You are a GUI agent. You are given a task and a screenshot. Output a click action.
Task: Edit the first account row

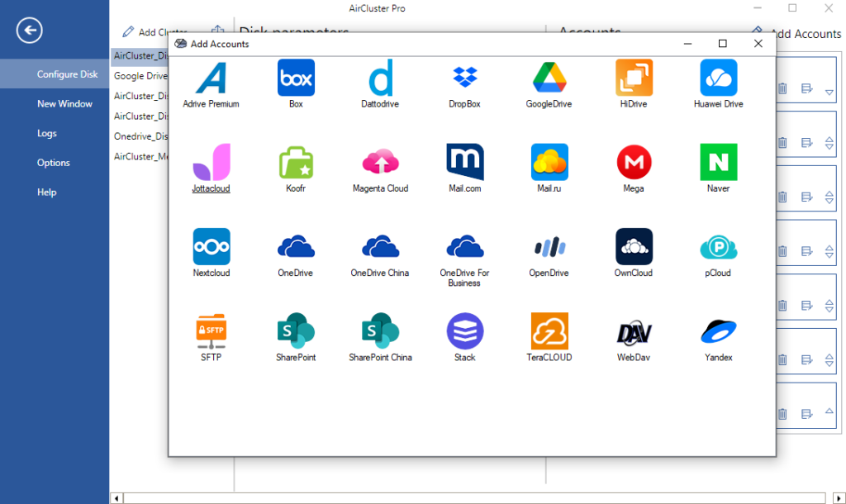tap(806, 88)
